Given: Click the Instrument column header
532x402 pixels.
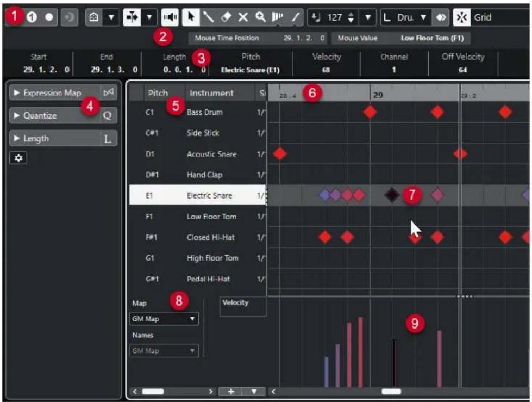Looking at the screenshot, I should 211,93.
